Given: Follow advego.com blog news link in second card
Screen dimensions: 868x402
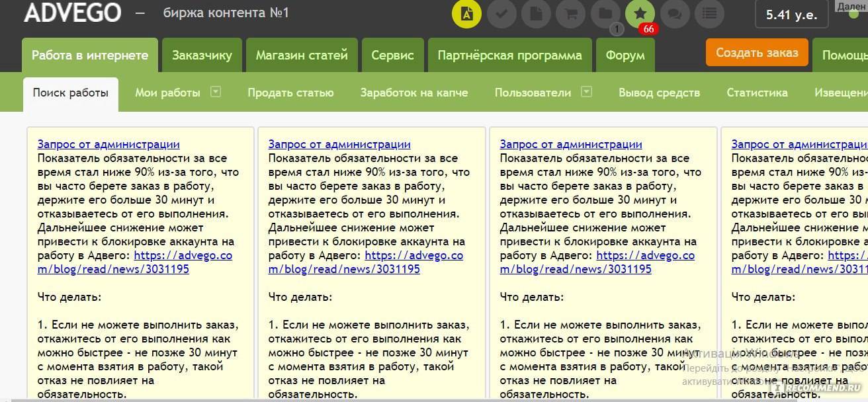Looking at the screenshot, I should pos(366,262).
